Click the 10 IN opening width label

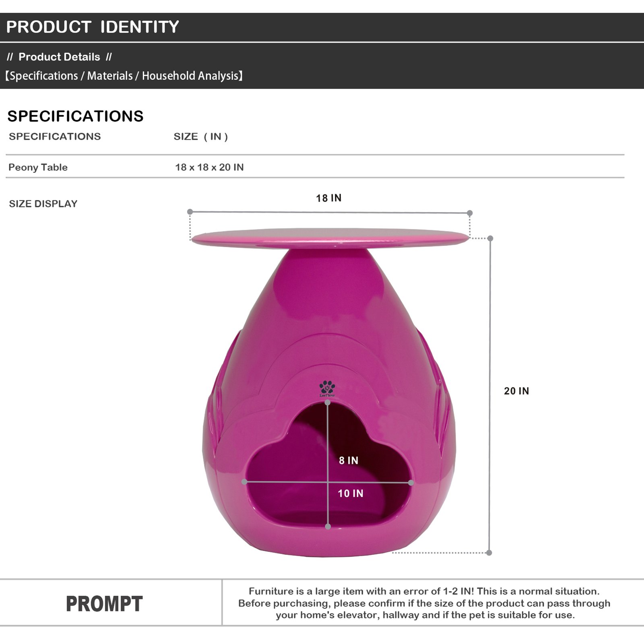point(350,493)
